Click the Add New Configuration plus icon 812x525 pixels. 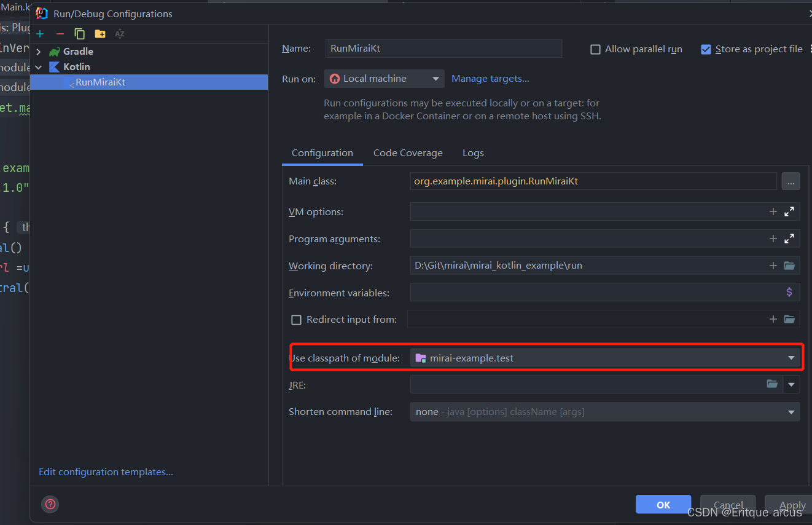[40, 34]
